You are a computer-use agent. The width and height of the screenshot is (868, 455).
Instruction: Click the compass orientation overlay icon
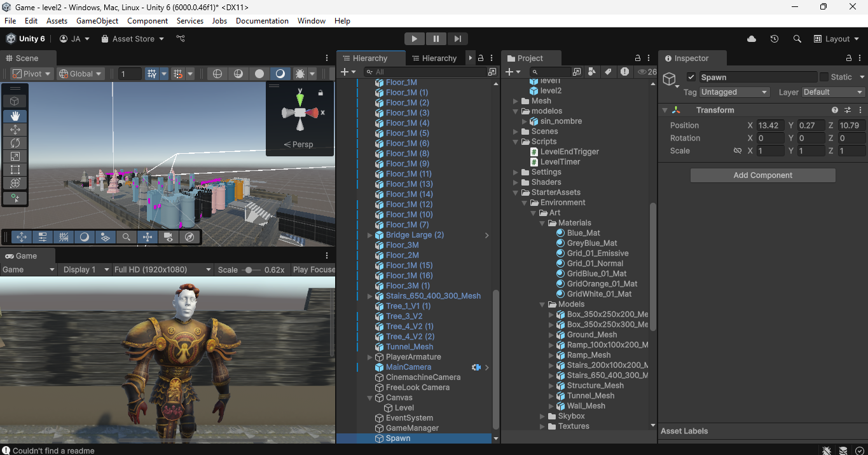189,237
